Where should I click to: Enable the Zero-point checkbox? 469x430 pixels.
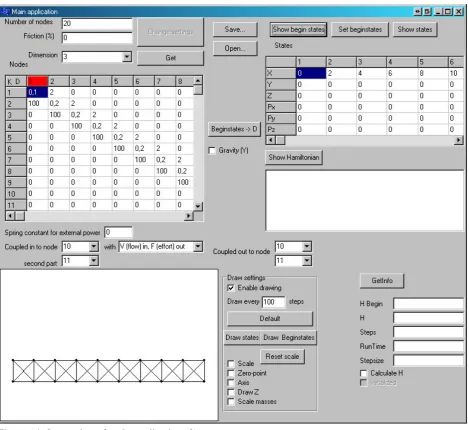231,373
